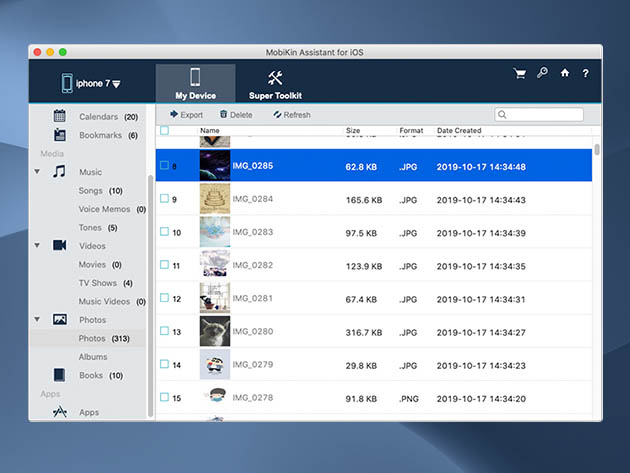Viewport: 630px width, 473px height.
Task: Click the Refresh button label
Action: point(297,115)
